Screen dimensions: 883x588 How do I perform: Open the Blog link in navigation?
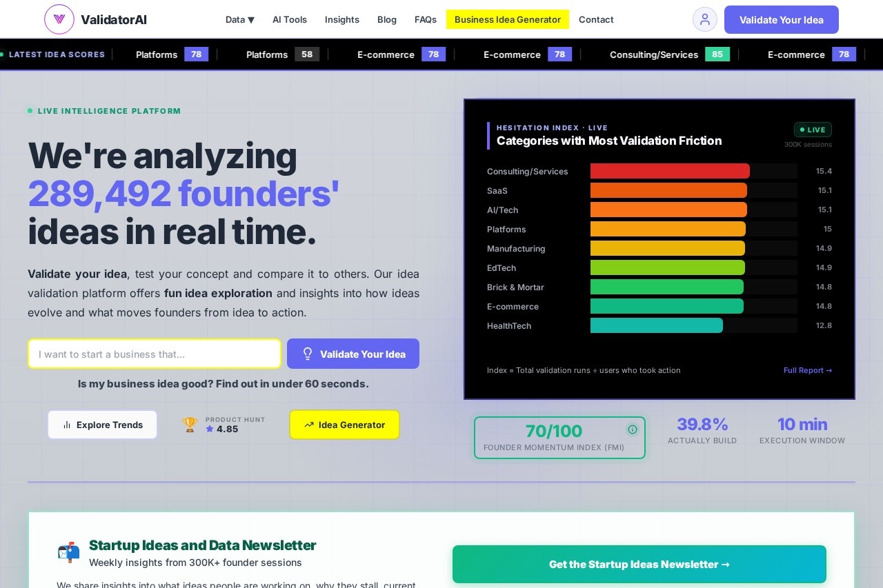pos(387,19)
